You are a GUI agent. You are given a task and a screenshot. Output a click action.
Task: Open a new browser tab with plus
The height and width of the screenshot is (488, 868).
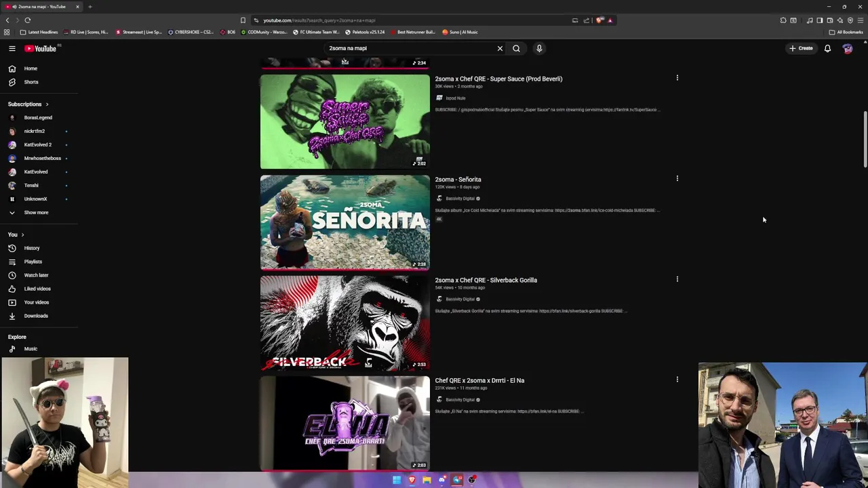tap(90, 7)
